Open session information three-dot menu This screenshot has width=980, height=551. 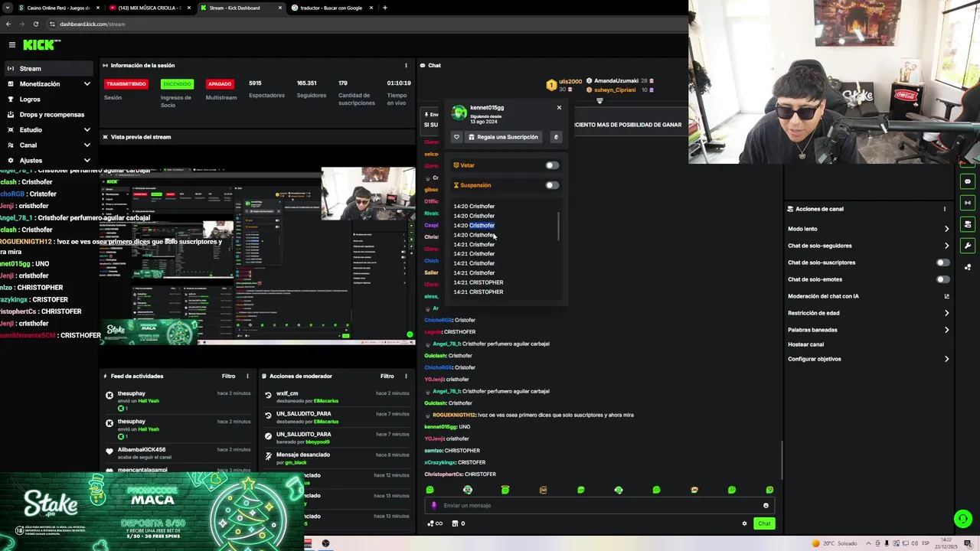tap(406, 65)
